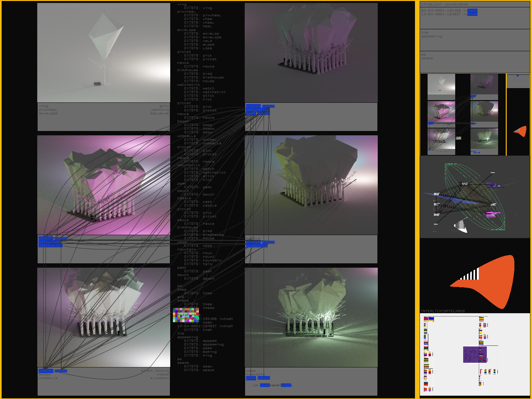Click the 'EXISTS: fountain' line in the list
Viewport: 532px width, 399px height.
pyautogui.click(x=202, y=260)
